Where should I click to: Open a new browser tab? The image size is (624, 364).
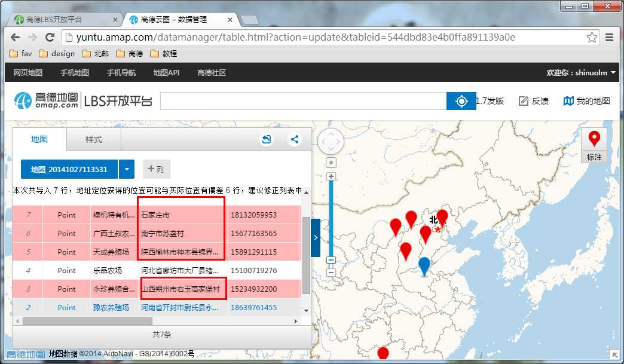pyautogui.click(x=249, y=20)
